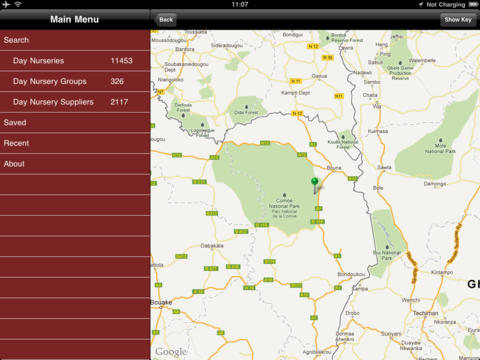
Task: Tap the Techiman town label
Action: [x=426, y=313]
